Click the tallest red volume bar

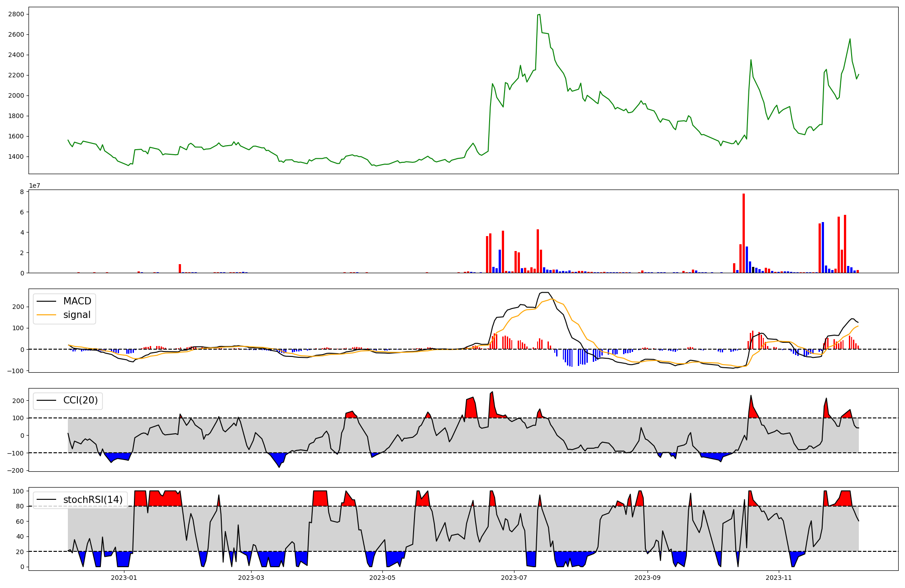(743, 233)
